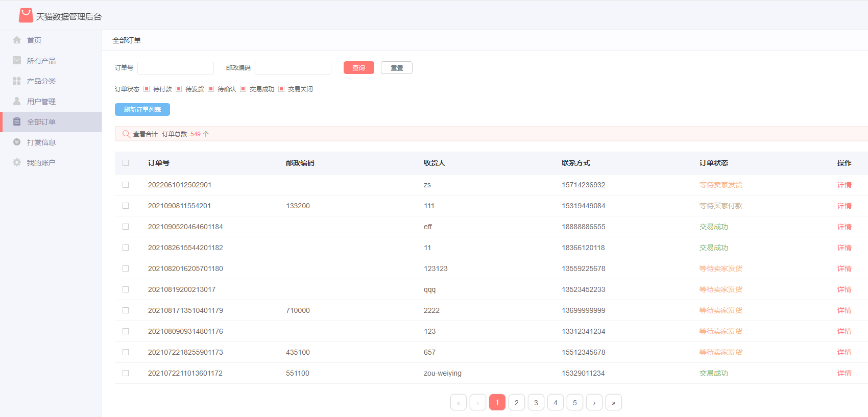
Task: Open 详情 for order 2021090811554201
Action: [845, 206]
